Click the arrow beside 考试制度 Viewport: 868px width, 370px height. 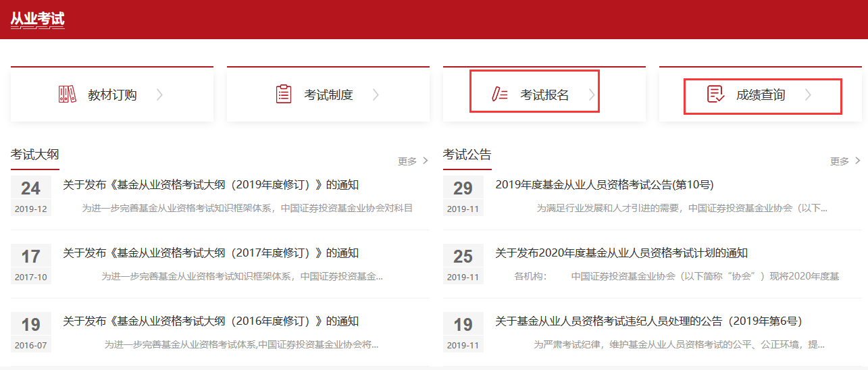[376, 95]
